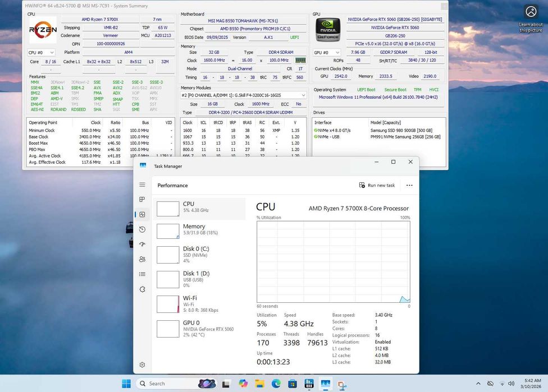Open the more options ellipsis in Task Manager
The width and height of the screenshot is (548, 392).
(x=409, y=186)
